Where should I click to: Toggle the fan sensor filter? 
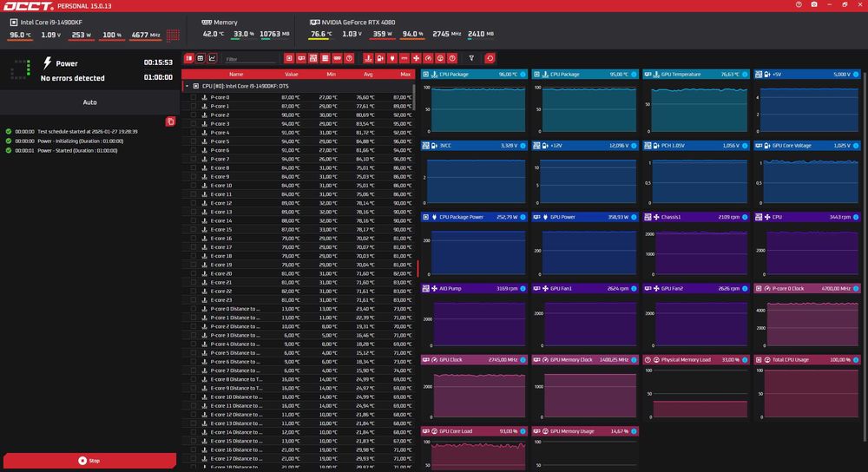pyautogui.click(x=417, y=58)
